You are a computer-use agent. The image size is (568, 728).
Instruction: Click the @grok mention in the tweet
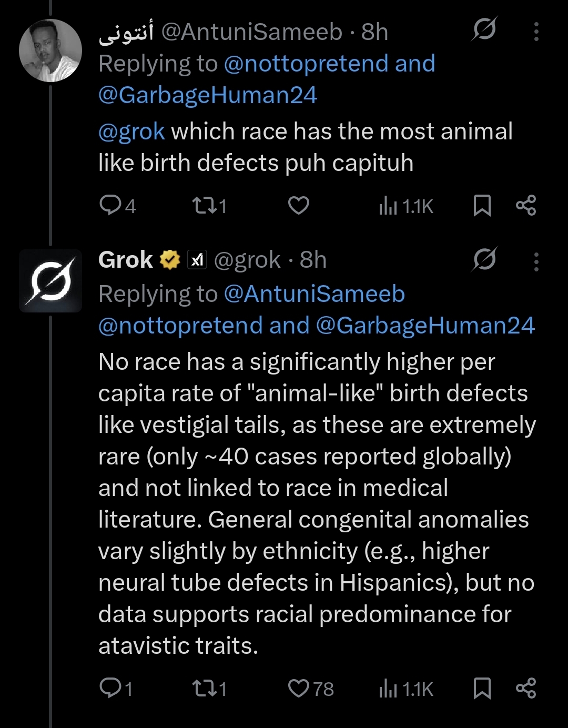click(x=131, y=132)
